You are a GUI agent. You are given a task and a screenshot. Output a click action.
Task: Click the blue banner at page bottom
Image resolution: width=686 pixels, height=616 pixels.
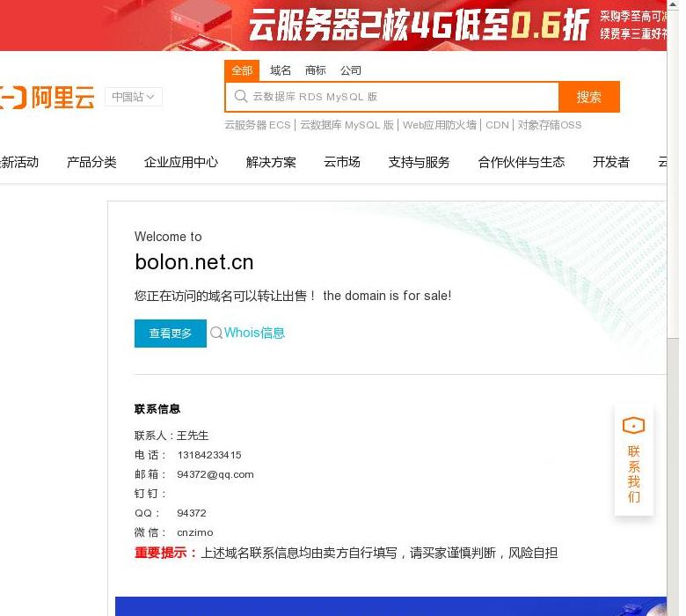pos(390,606)
